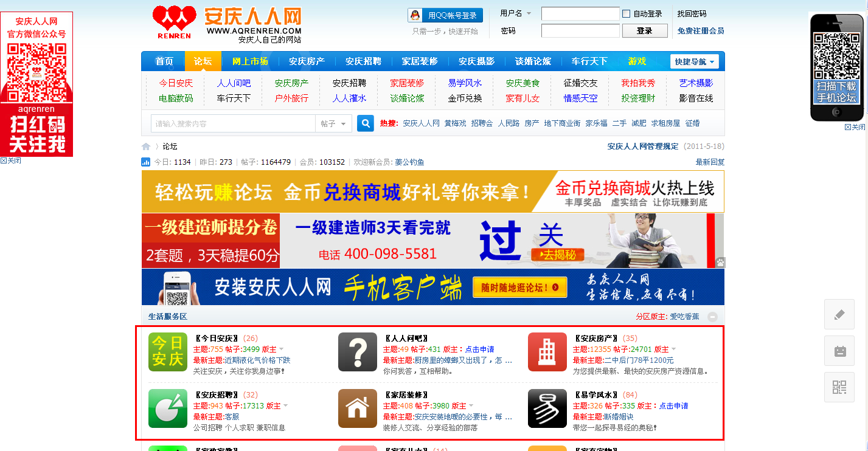
Task: Focus the 密码 password field
Action: [x=580, y=30]
